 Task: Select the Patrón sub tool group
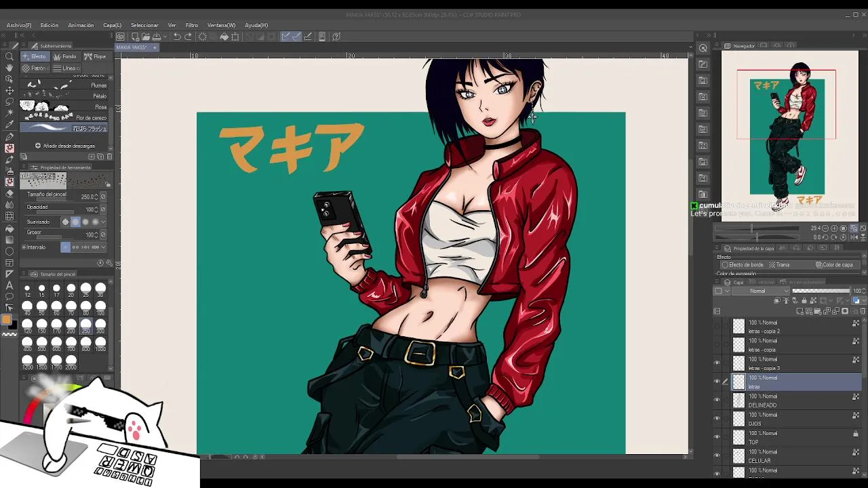click(35, 68)
